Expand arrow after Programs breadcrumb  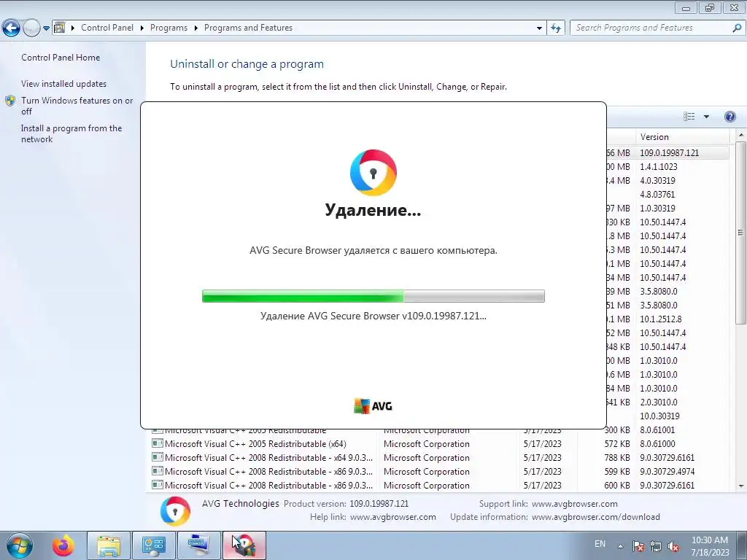click(x=196, y=28)
